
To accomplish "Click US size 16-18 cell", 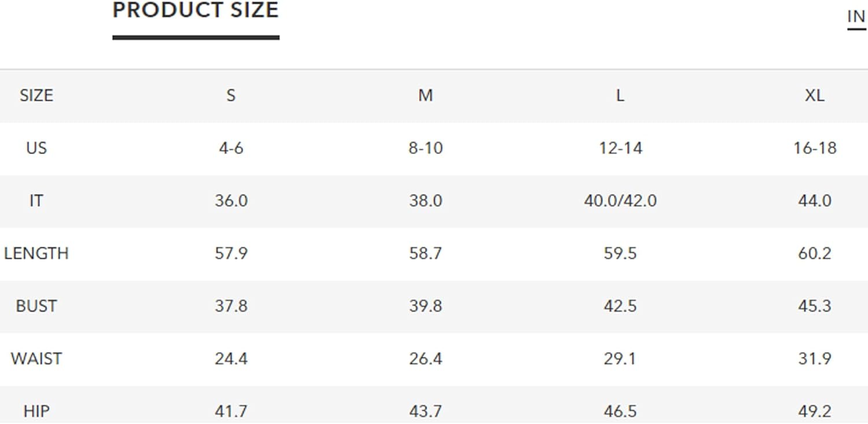I will 814,148.
